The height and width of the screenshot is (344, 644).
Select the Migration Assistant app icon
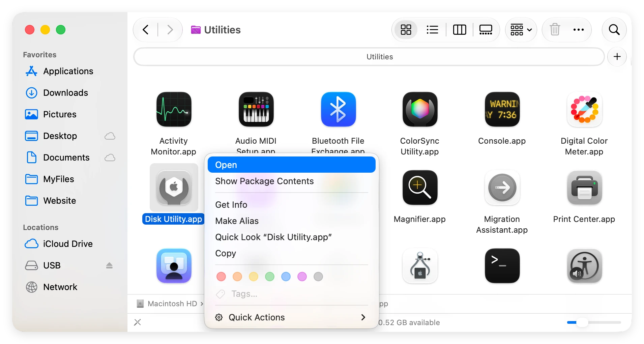502,188
